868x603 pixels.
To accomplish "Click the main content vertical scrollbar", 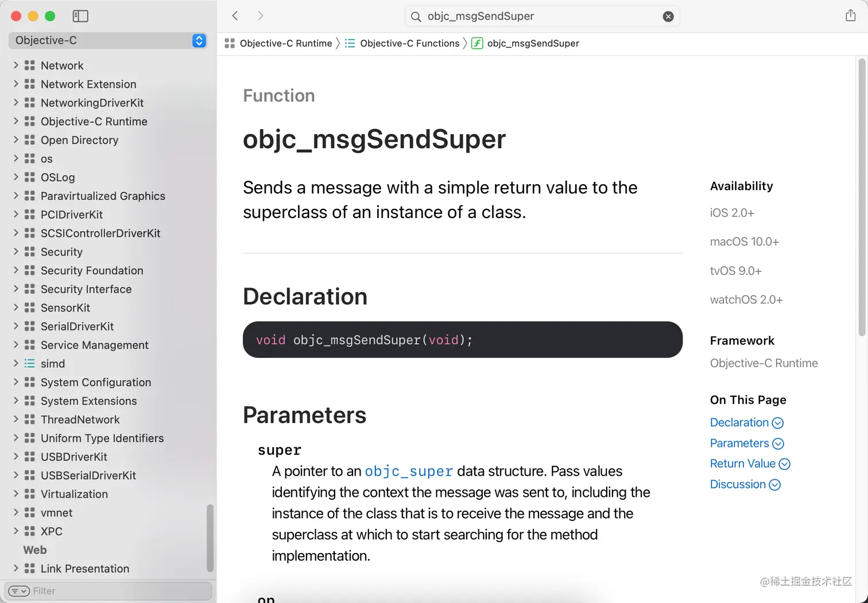I will [862, 197].
